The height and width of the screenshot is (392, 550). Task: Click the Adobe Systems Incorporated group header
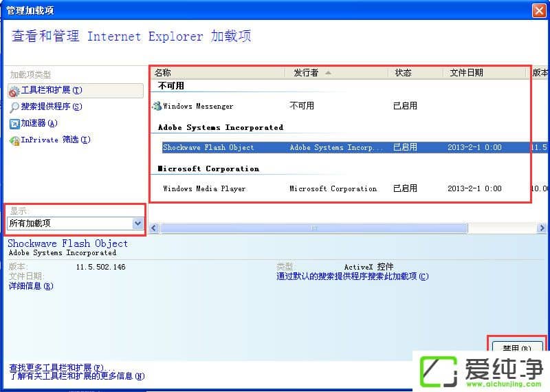point(221,127)
